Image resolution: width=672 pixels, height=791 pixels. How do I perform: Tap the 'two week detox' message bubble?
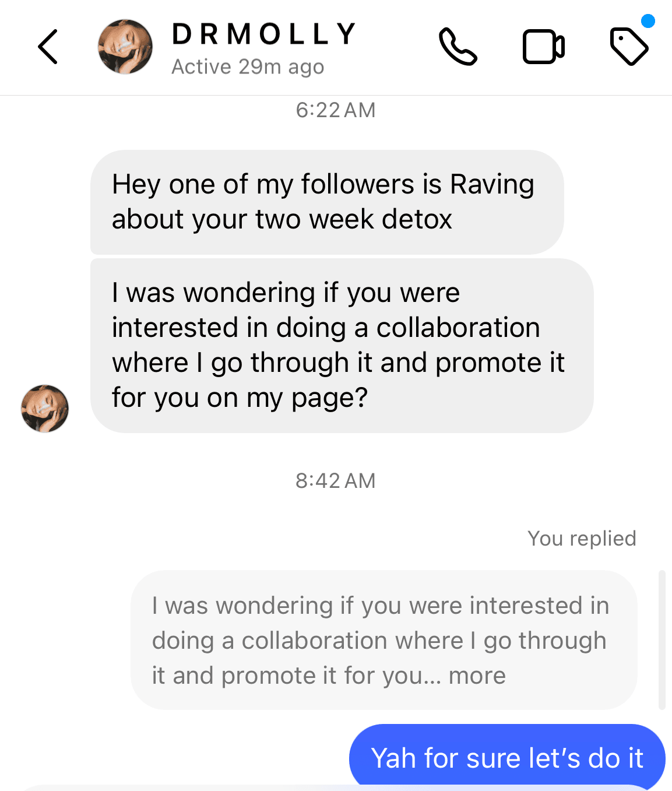[x=327, y=202]
